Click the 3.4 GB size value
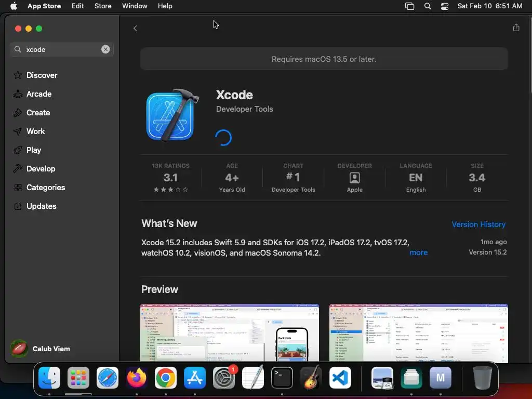This screenshot has width=532, height=399. pos(477,178)
